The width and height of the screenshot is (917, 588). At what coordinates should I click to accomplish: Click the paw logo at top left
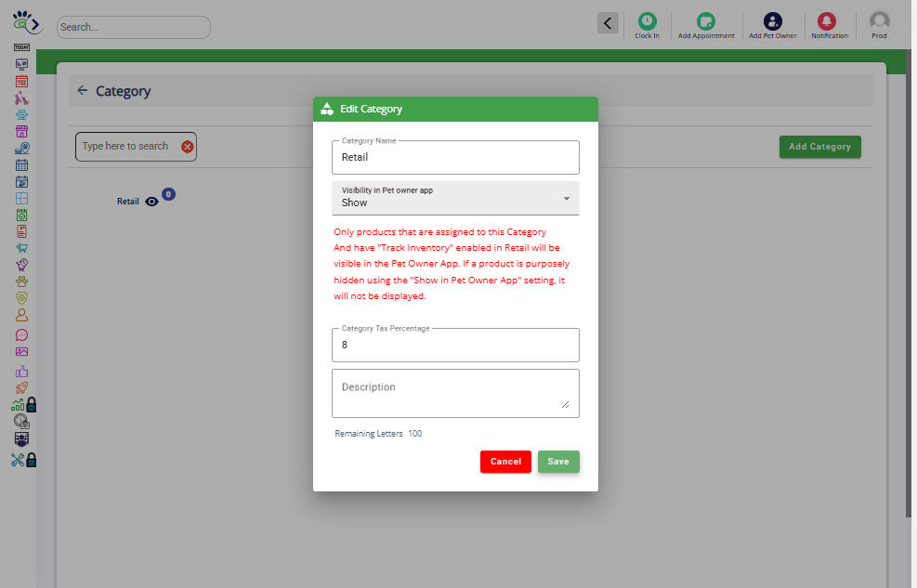(21, 21)
